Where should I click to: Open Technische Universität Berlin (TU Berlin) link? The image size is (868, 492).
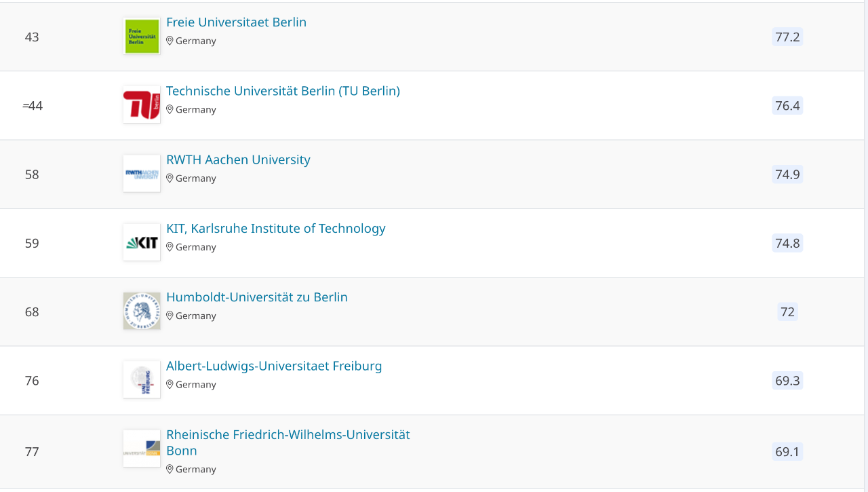click(283, 91)
